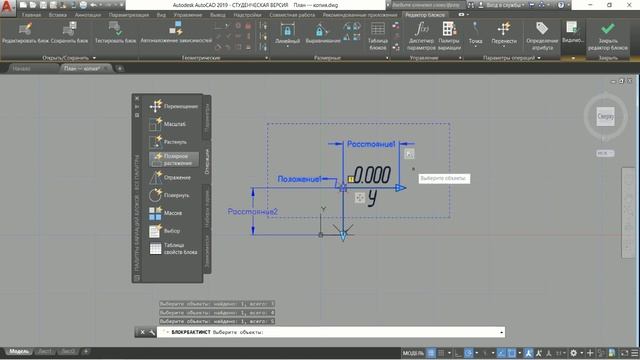Open the Annotate (Аннотации) ribbon tab
This screenshot has height=360, width=640.
point(87,15)
